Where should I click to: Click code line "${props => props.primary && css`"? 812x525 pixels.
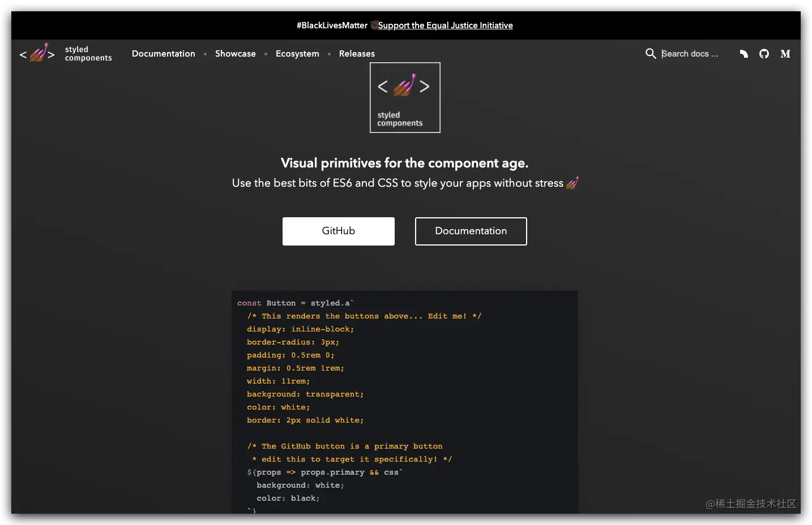coord(325,472)
